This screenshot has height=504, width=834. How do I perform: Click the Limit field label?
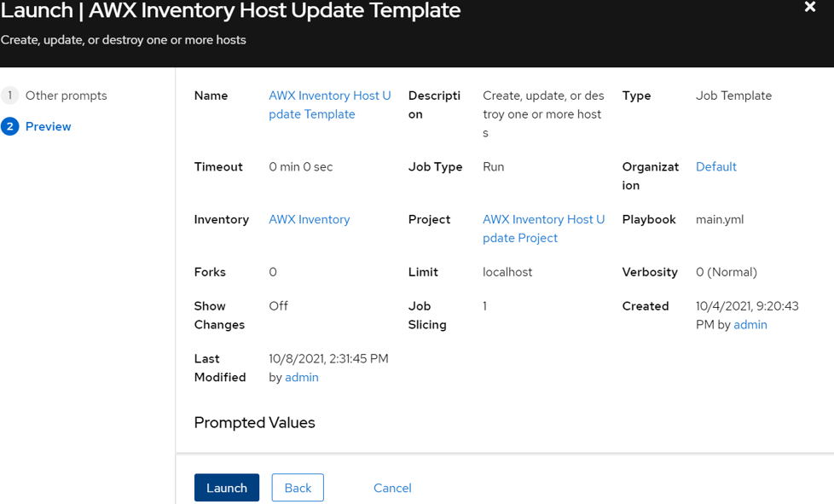423,272
